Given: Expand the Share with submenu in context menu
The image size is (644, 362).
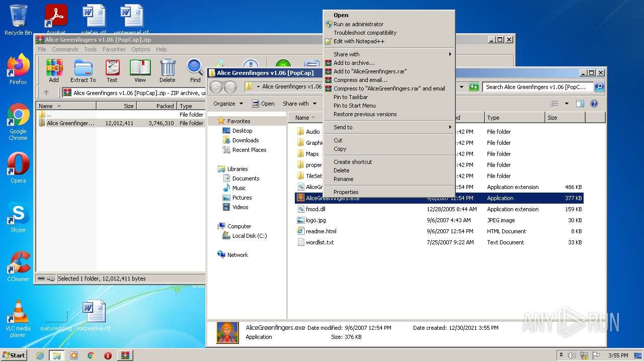Looking at the screenshot, I should 389,54.
